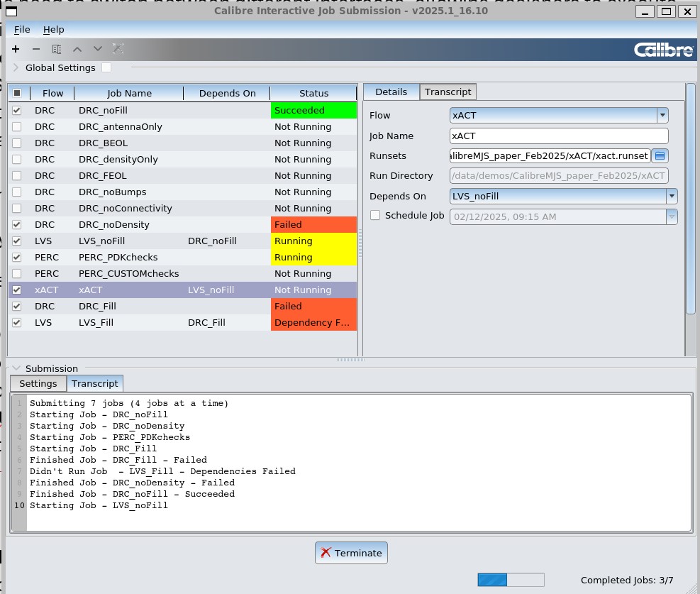Click the Terminate button

pyautogui.click(x=351, y=553)
